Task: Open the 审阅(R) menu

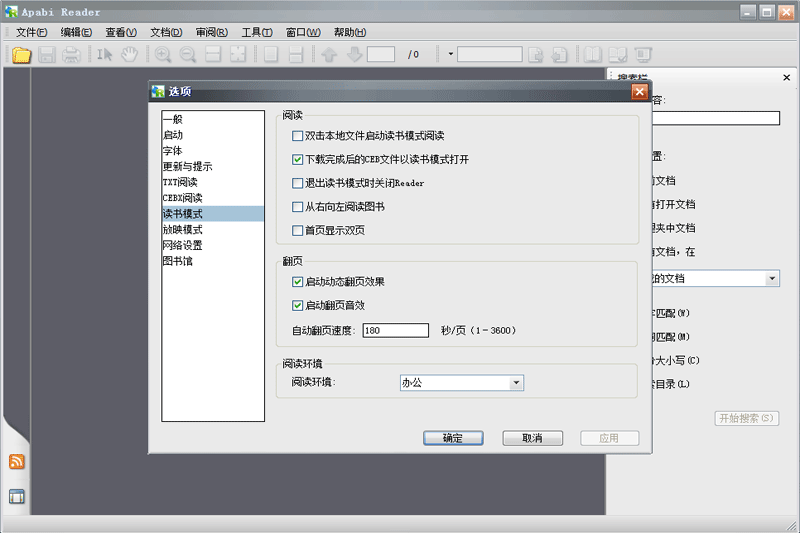Action: (x=212, y=32)
